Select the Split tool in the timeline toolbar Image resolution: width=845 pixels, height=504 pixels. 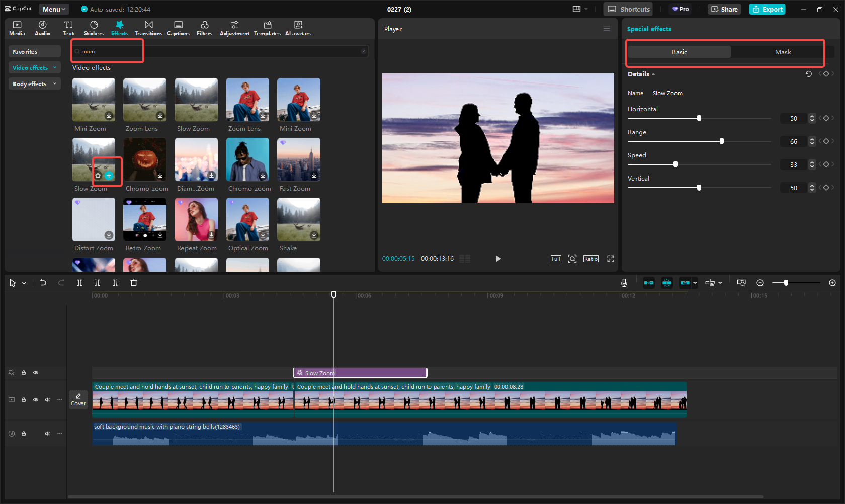[79, 283]
